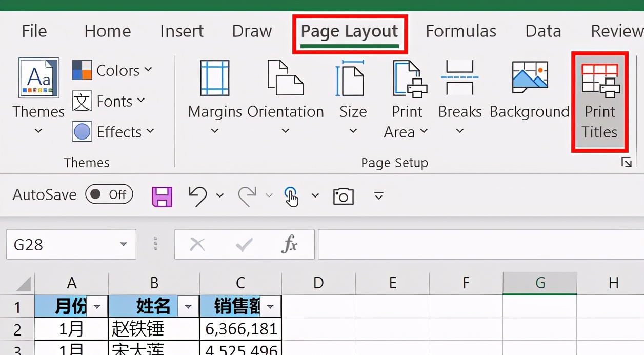Switch to the Formulas tab
644x355 pixels.
(461, 31)
